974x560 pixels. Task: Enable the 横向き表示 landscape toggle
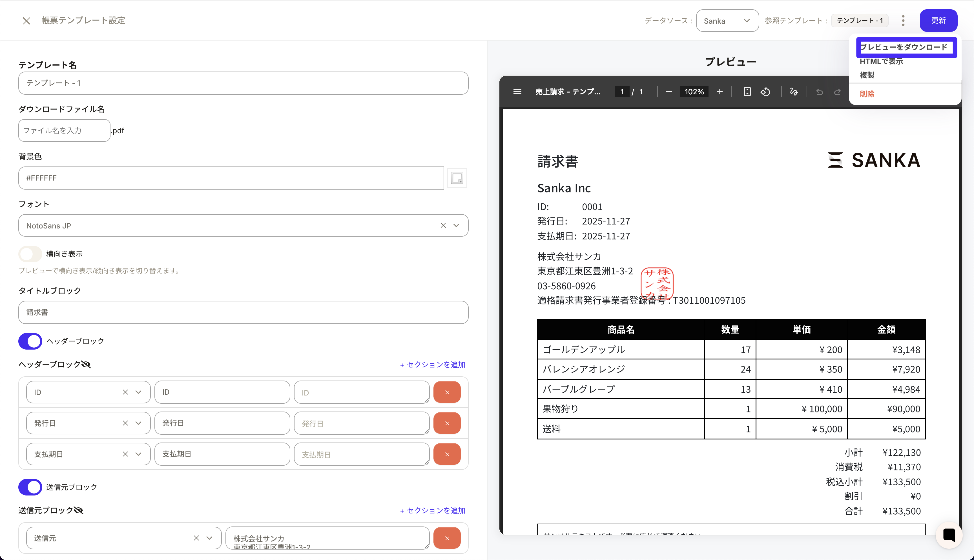click(30, 254)
